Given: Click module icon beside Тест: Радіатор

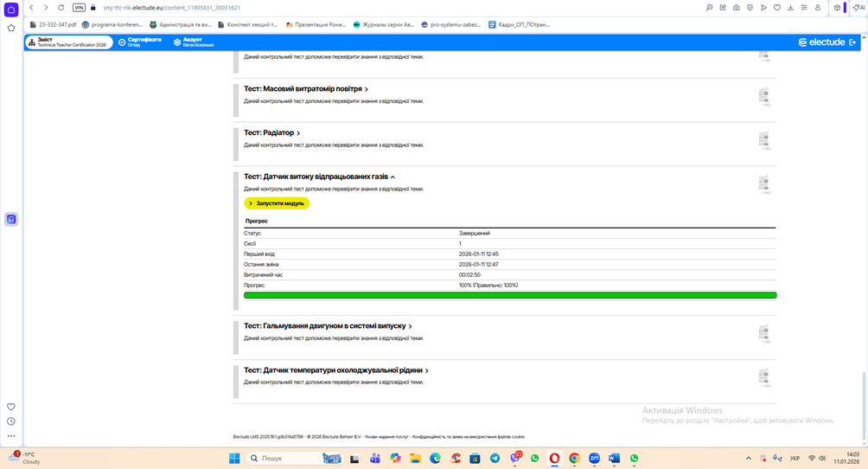Looking at the screenshot, I should (x=763, y=140).
